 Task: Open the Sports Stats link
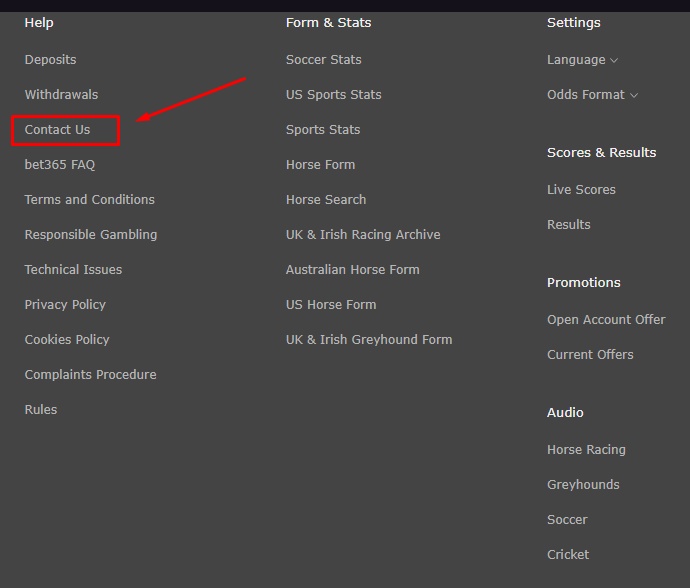(323, 129)
